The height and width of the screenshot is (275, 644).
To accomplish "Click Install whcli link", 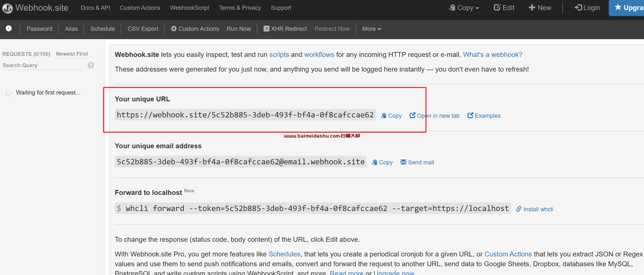I will 535,209.
